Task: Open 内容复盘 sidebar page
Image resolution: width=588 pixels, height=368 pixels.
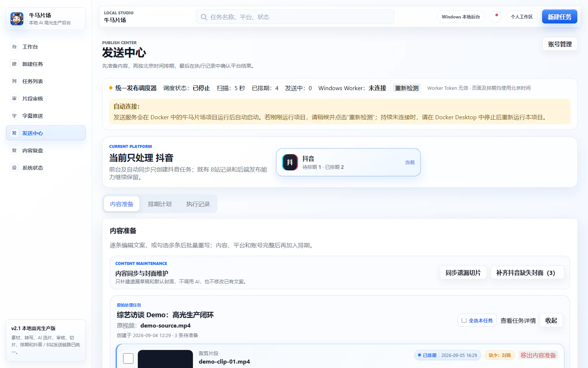Action: (x=46, y=151)
